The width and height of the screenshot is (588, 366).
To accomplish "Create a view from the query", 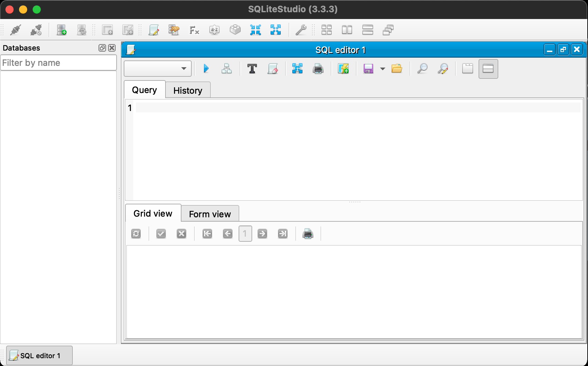I will tap(343, 69).
